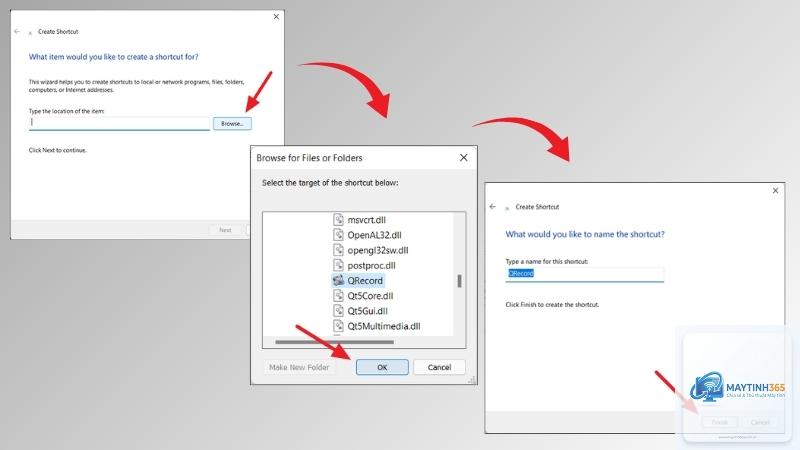Click the msvcrt.dll file icon
Viewport: 800px width, 450px height.
[x=338, y=219]
